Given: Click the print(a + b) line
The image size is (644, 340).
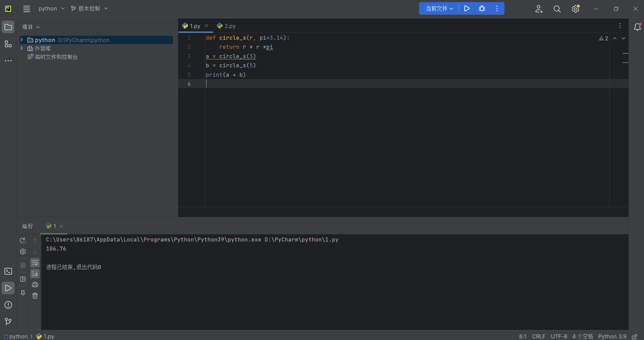Looking at the screenshot, I should tap(226, 75).
